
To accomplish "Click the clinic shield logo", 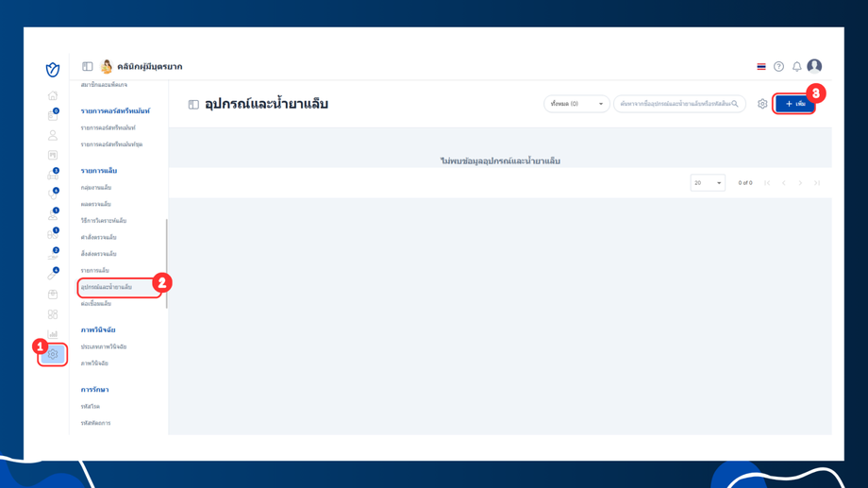I will pyautogui.click(x=53, y=69).
